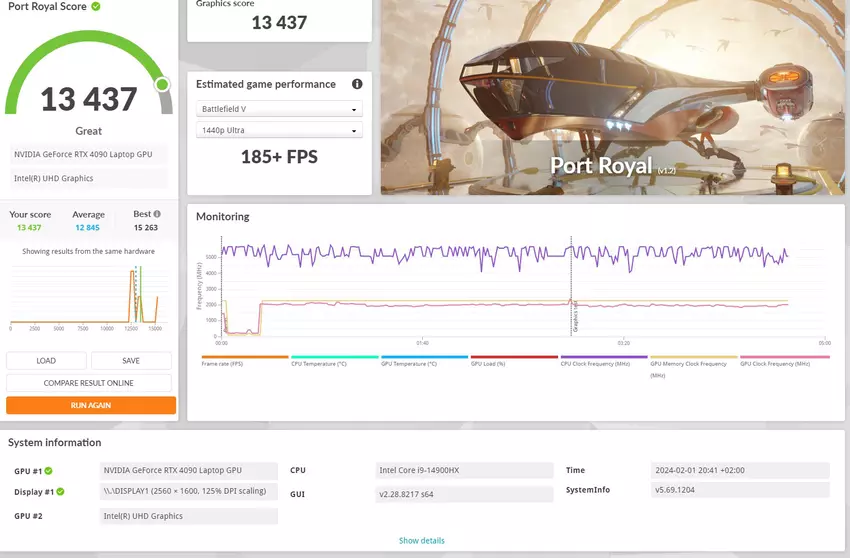Click the score gauge indicator dot

point(162,85)
